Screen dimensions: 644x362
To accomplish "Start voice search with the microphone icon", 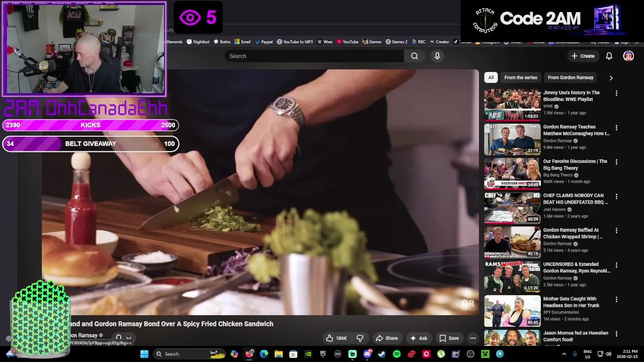I will [437, 56].
